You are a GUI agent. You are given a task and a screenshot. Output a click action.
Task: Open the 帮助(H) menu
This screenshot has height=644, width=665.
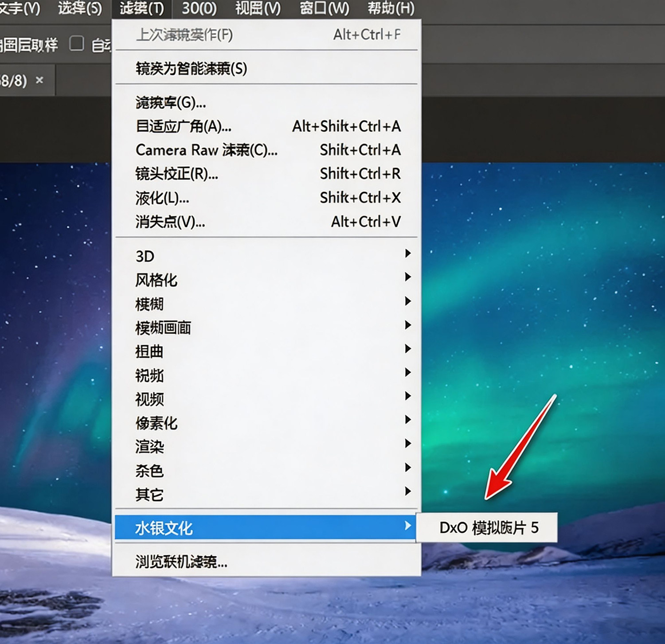pos(391,8)
